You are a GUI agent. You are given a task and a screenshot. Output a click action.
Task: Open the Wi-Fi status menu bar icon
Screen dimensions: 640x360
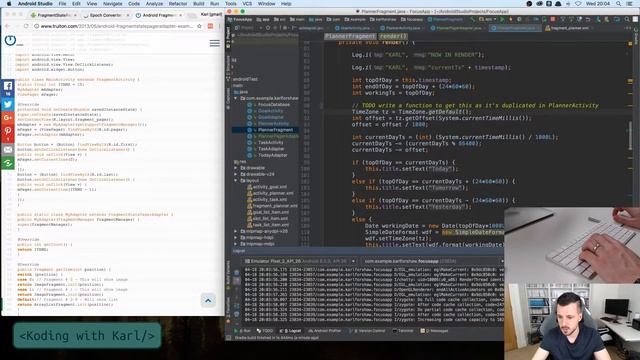578,4
